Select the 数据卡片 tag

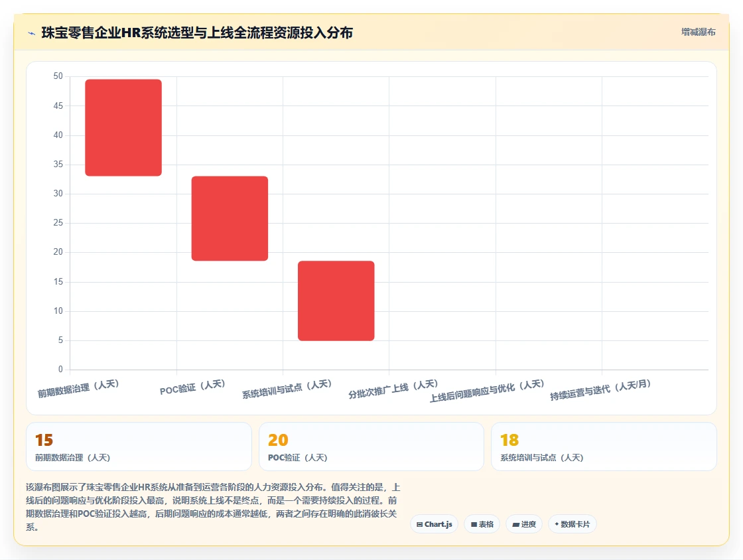coord(572,524)
